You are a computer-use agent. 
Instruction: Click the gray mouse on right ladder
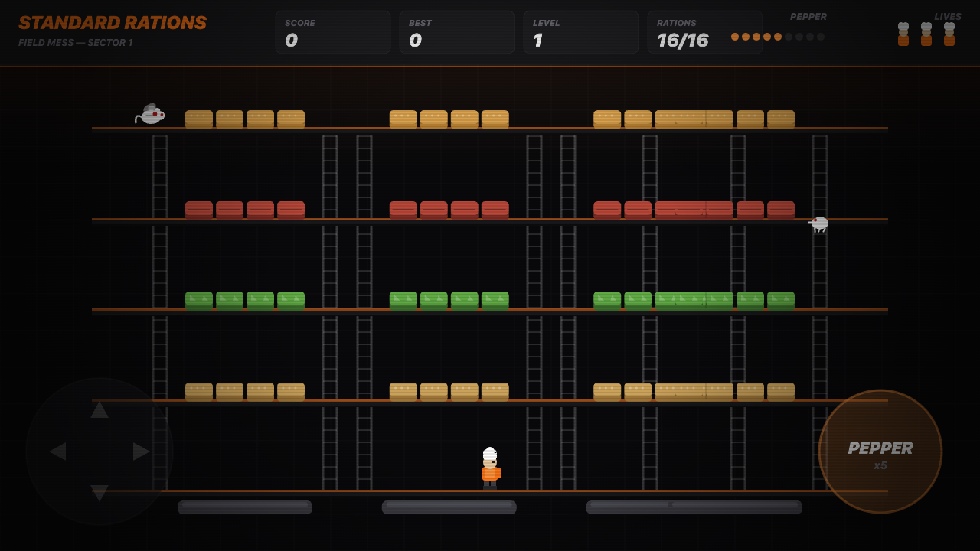pos(819,223)
